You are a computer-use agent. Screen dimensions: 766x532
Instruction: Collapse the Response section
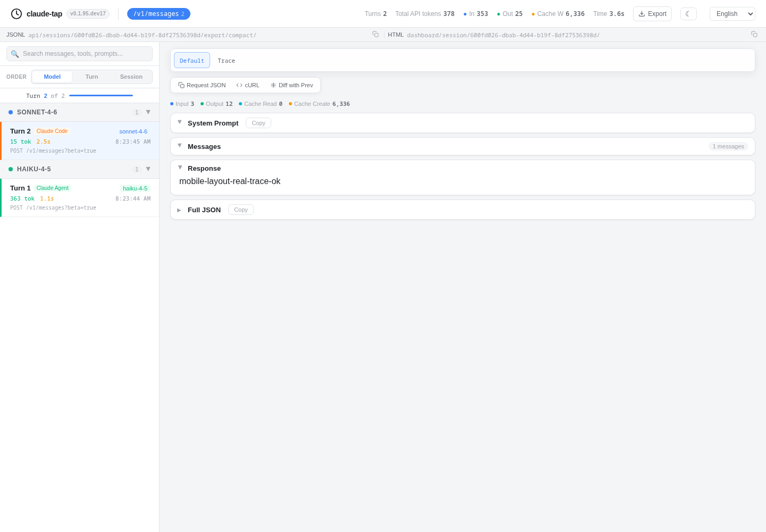179,168
